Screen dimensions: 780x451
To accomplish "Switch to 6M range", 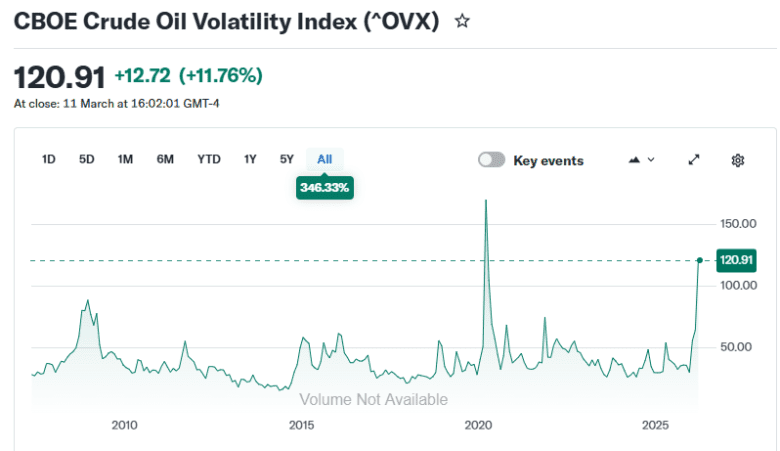I will (165, 159).
